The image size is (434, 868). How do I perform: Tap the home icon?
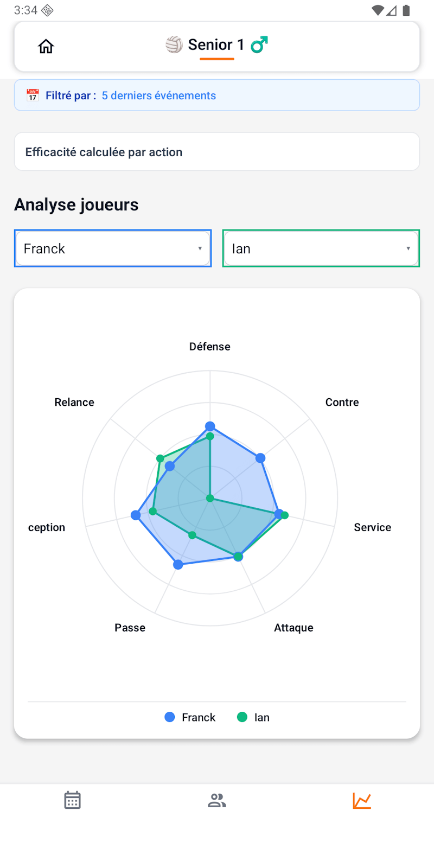click(x=46, y=47)
